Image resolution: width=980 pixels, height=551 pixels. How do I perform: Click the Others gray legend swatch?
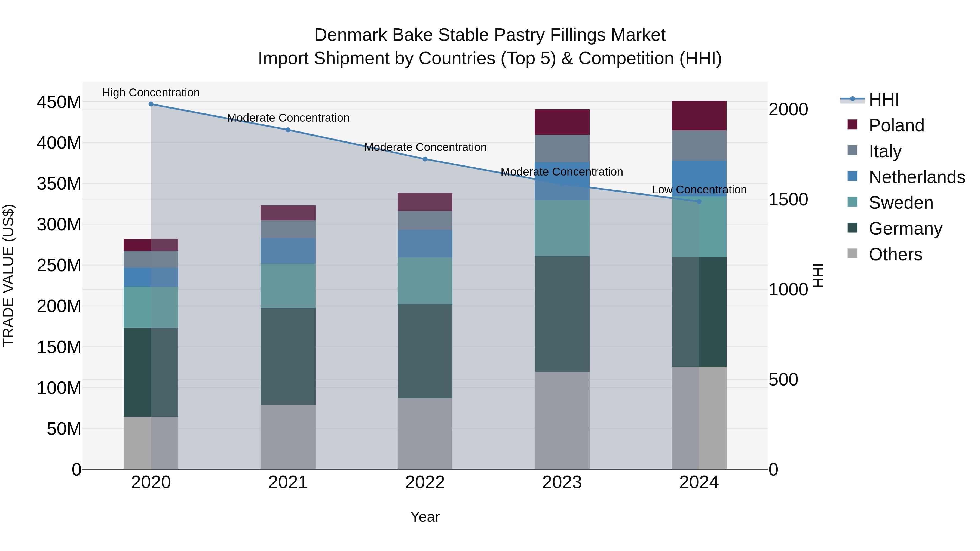pos(853,254)
